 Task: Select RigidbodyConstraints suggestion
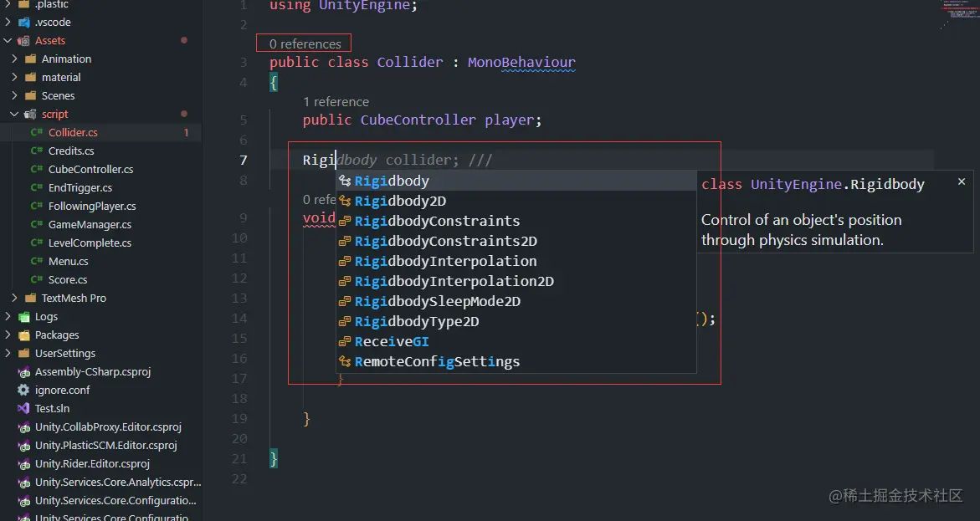(x=516, y=221)
